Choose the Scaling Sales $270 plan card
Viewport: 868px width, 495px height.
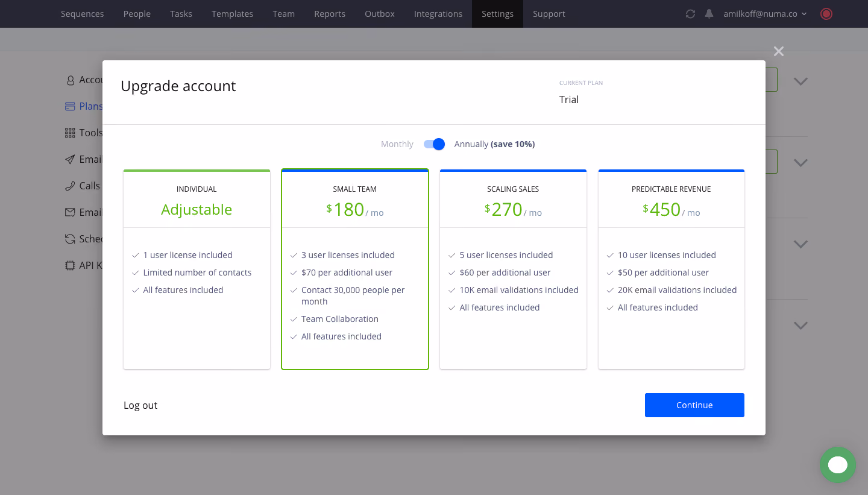click(x=513, y=270)
